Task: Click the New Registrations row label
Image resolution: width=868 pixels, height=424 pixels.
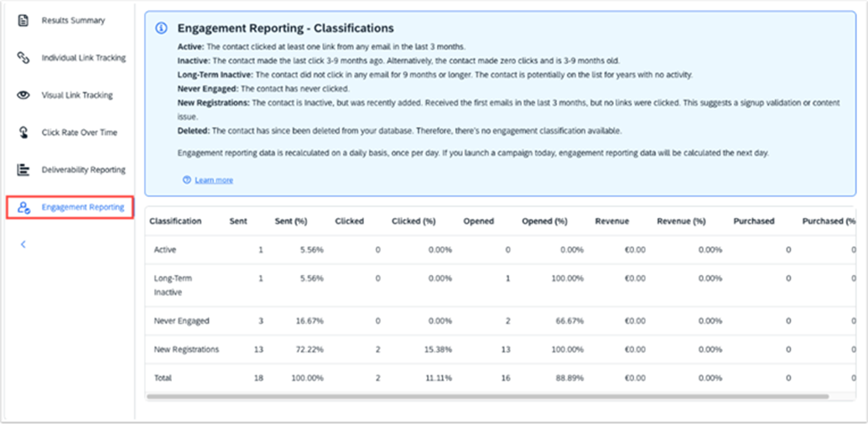Action: click(x=186, y=349)
